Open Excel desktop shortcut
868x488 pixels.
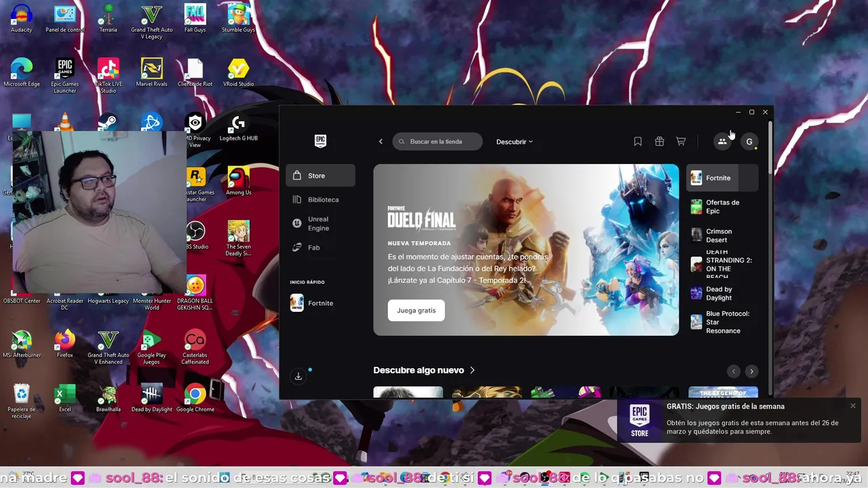coord(65,399)
